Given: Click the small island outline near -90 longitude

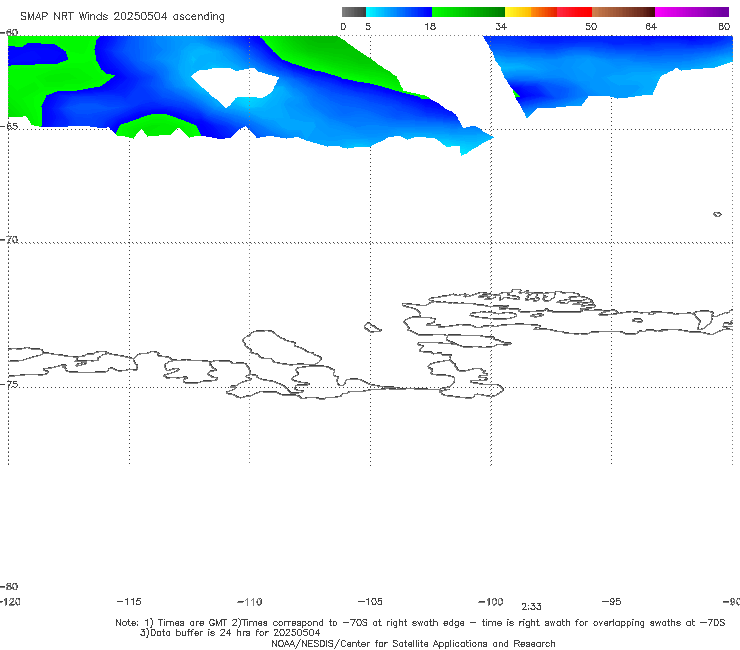Looking at the screenshot, I should pos(717,214).
